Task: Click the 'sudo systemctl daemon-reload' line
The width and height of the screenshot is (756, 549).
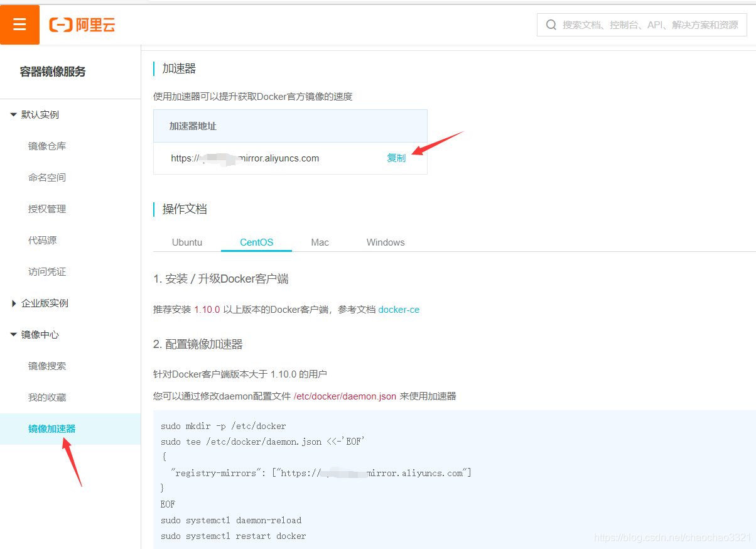Action: (231, 521)
